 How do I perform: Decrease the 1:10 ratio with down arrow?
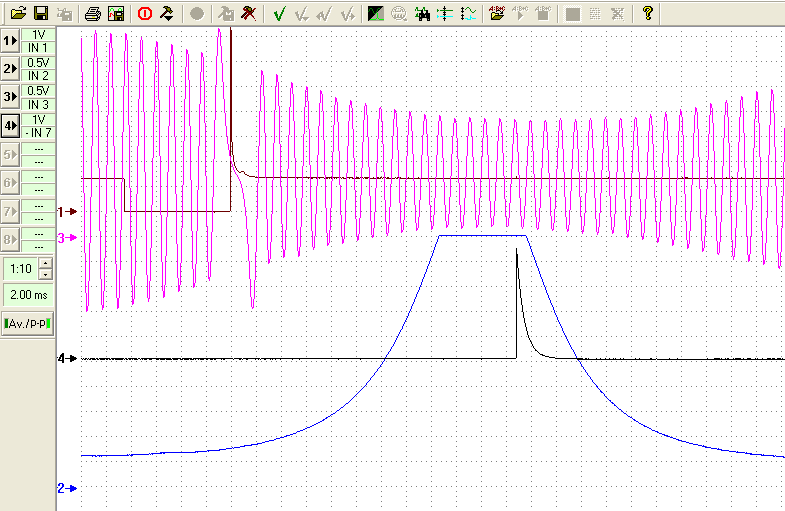click(x=45, y=274)
